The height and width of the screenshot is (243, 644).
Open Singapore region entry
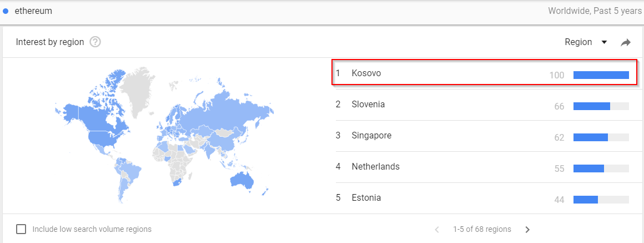pyautogui.click(x=482, y=136)
